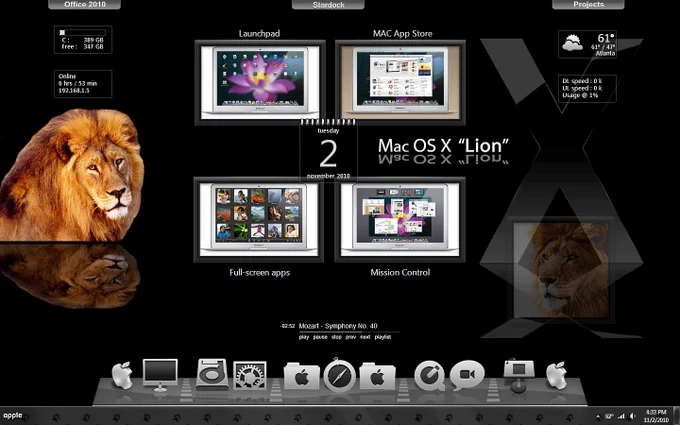Image resolution: width=680 pixels, height=425 pixels.
Task: Show hidden tray icons arrow
Action: pyautogui.click(x=598, y=416)
